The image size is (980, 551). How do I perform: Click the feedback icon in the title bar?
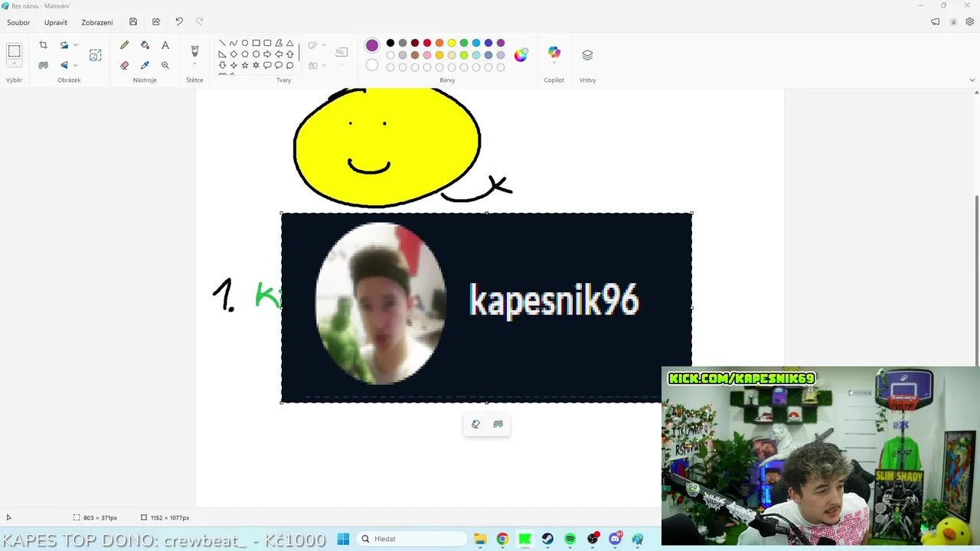(935, 22)
